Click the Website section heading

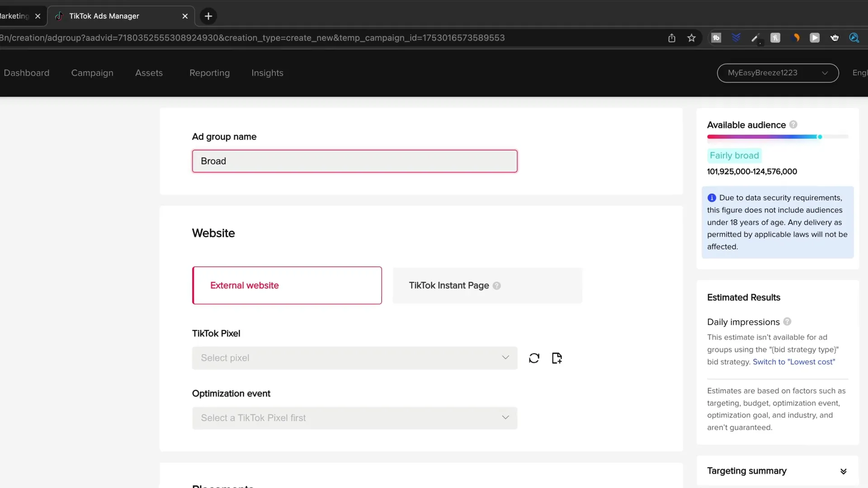[213, 233]
